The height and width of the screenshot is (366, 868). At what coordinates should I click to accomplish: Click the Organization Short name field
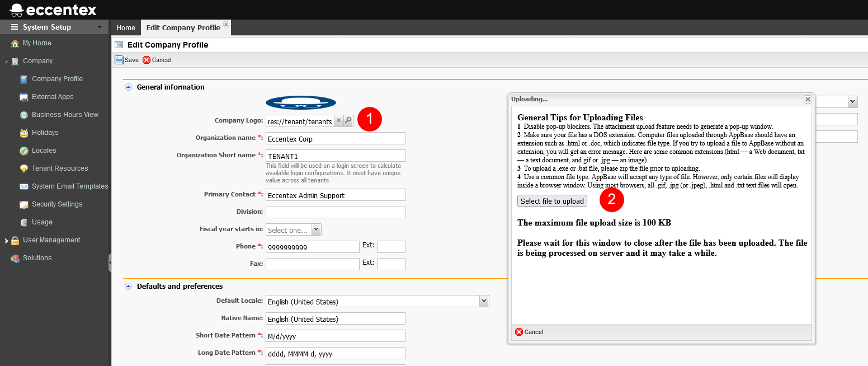tap(336, 156)
